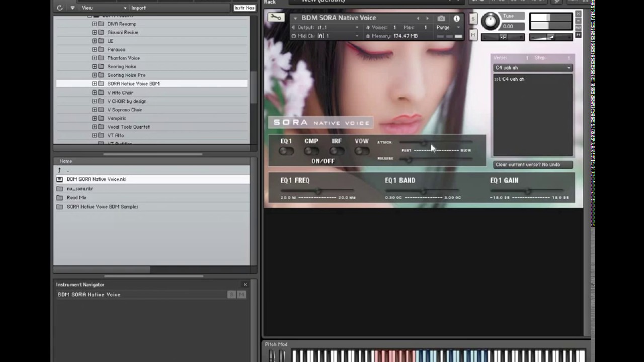The height and width of the screenshot is (362, 644).
Task: Refresh the file browser list
Action: click(60, 8)
